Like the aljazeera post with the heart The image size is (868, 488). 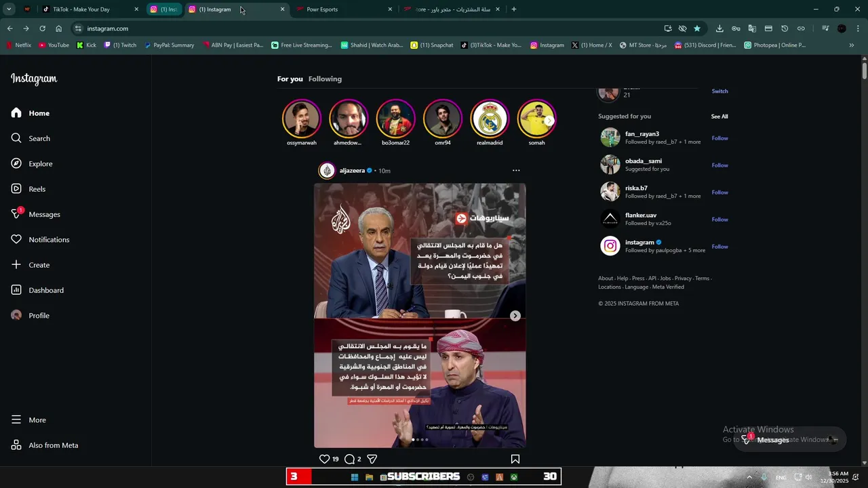click(324, 459)
